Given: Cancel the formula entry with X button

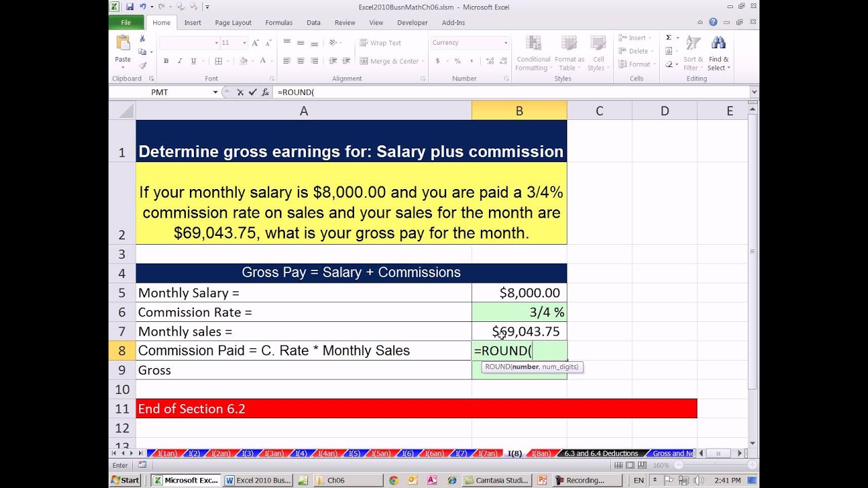Looking at the screenshot, I should click(240, 92).
